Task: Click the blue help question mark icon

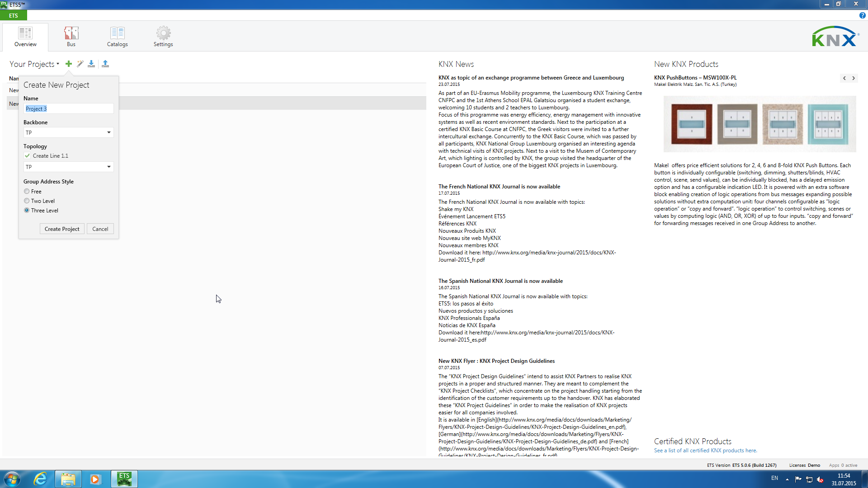Action: click(x=862, y=15)
